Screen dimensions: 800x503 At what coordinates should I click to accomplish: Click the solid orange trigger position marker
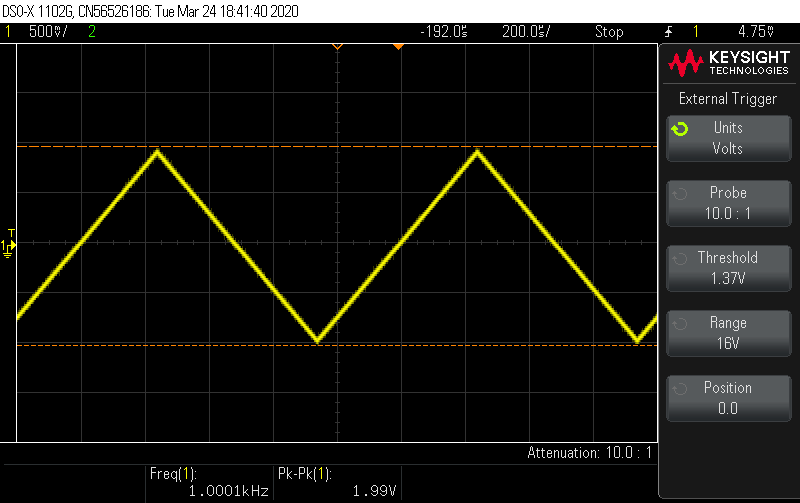(x=398, y=47)
